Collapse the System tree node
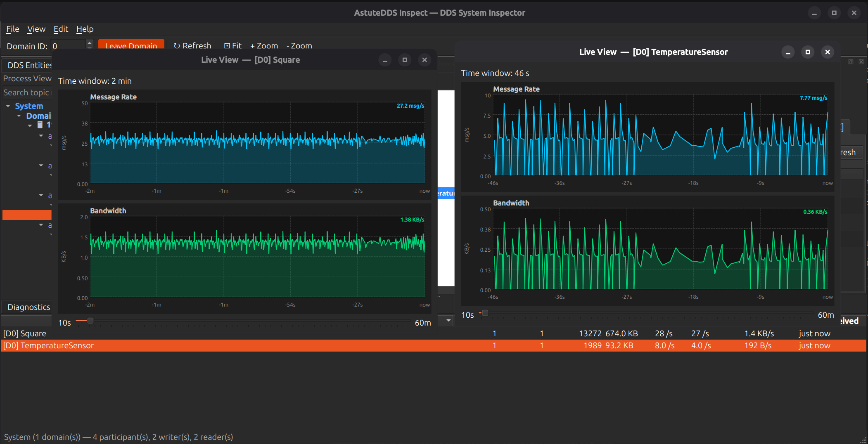This screenshot has height=444, width=868. [8, 106]
